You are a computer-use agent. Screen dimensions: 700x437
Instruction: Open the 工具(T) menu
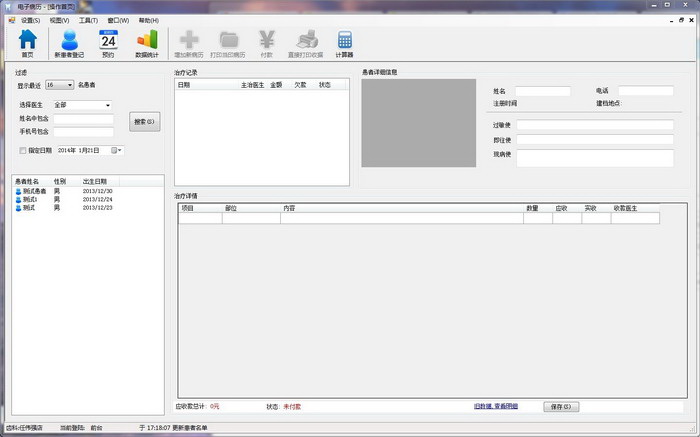point(88,20)
